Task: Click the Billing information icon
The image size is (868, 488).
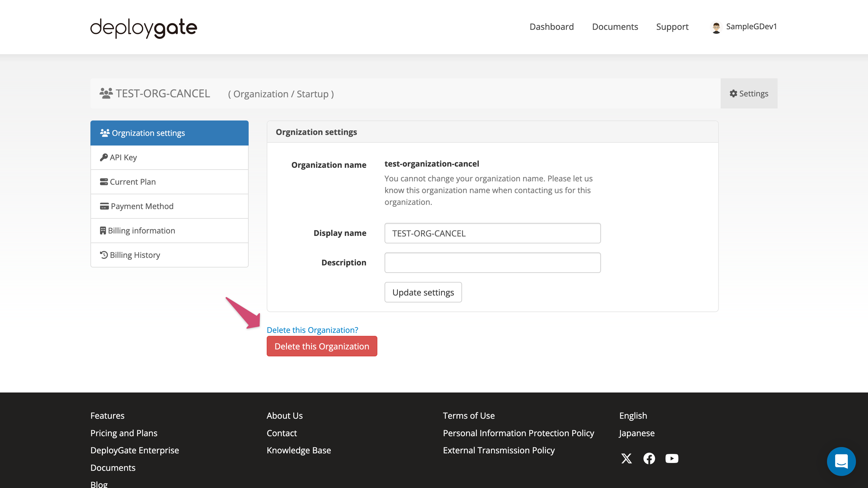Action: (104, 230)
